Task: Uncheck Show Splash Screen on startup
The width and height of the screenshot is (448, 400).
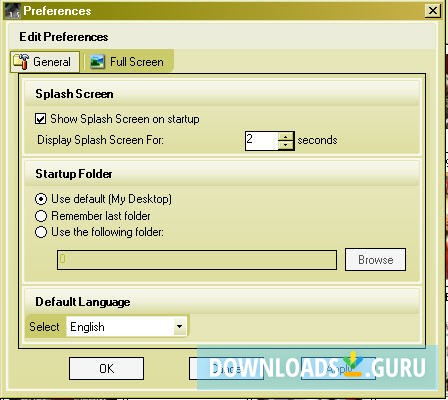Action: (x=40, y=119)
